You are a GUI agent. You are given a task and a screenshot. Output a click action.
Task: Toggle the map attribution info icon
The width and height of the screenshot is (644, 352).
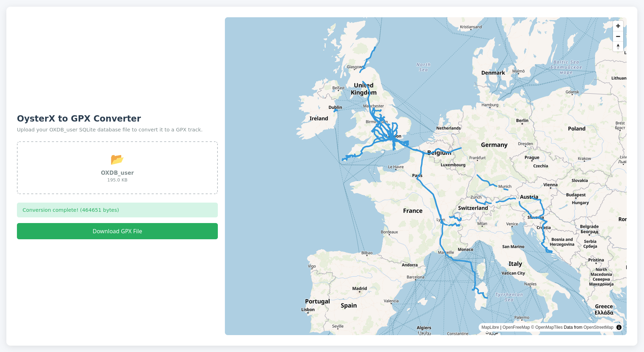pyautogui.click(x=619, y=327)
